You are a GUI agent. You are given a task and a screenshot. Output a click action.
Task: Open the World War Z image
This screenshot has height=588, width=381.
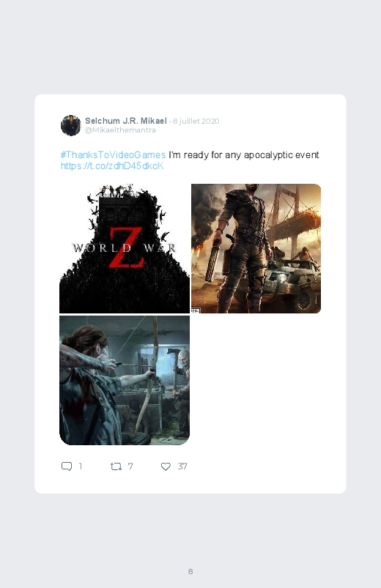pos(125,248)
